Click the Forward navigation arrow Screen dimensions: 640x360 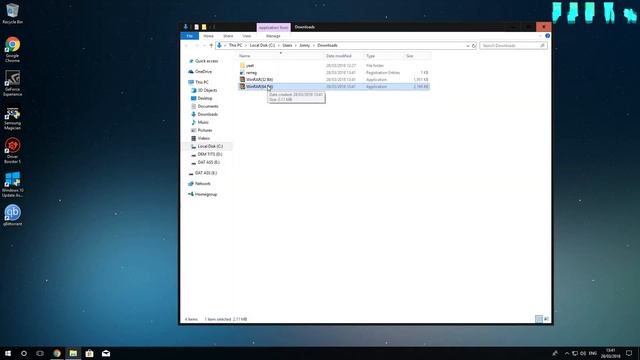[x=196, y=46]
